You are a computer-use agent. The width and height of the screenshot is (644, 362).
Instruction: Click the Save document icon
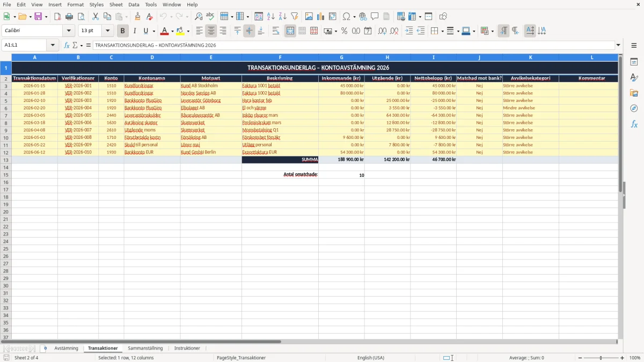pos(38,17)
